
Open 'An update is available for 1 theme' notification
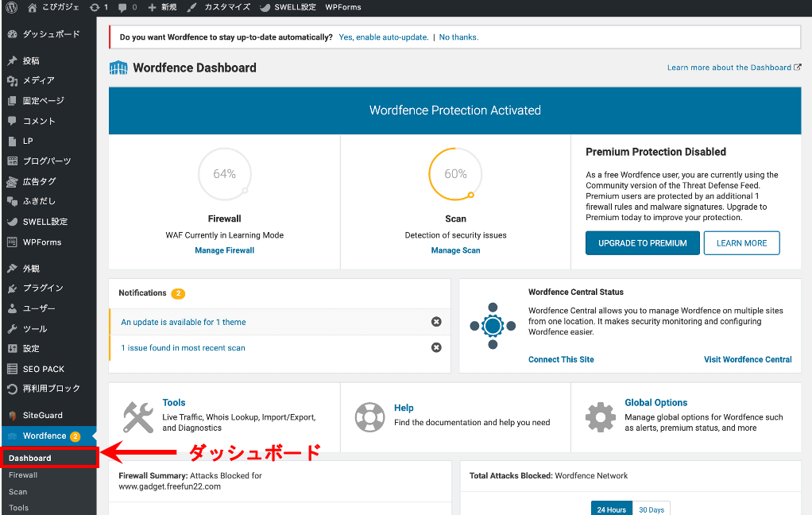click(x=184, y=322)
